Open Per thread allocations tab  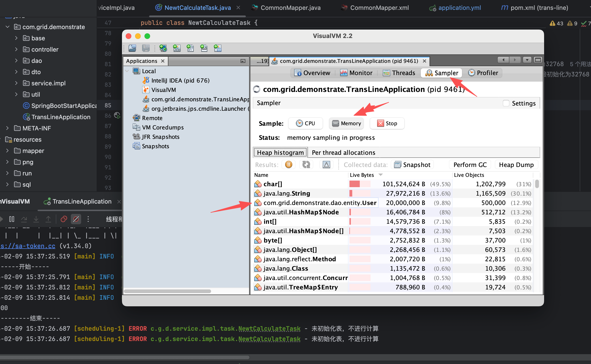coord(343,153)
